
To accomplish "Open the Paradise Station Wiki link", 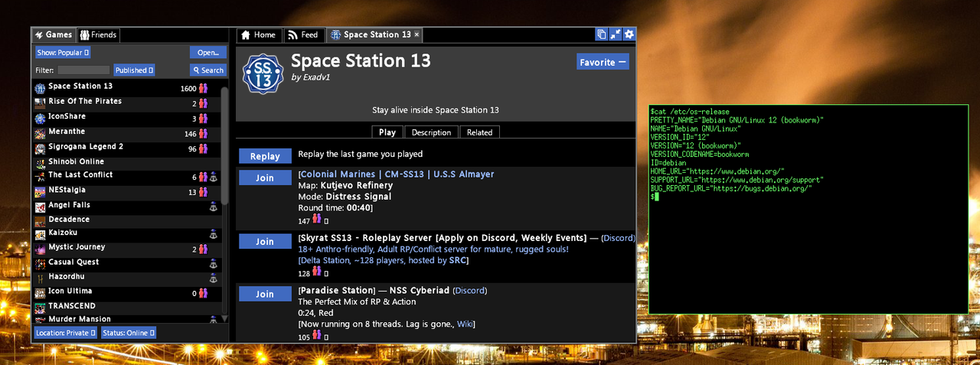I will [465, 324].
